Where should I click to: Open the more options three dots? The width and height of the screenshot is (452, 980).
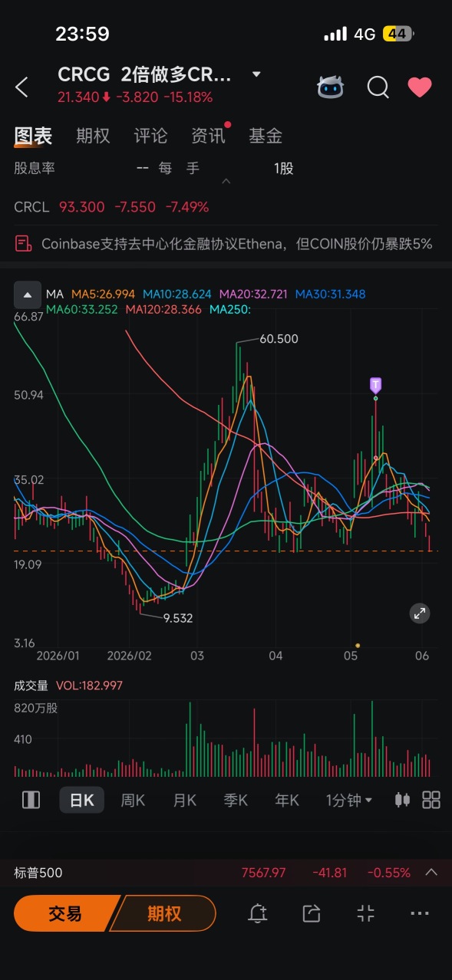(x=420, y=913)
